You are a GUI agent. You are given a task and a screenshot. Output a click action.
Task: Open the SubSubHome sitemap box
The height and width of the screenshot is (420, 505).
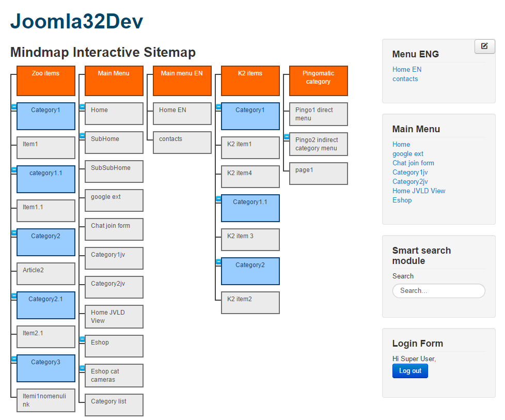click(114, 172)
